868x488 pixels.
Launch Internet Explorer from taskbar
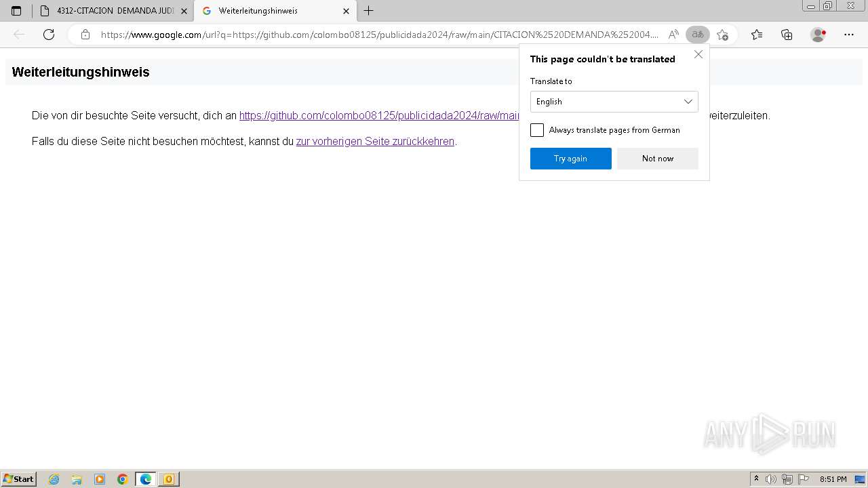coord(54,479)
